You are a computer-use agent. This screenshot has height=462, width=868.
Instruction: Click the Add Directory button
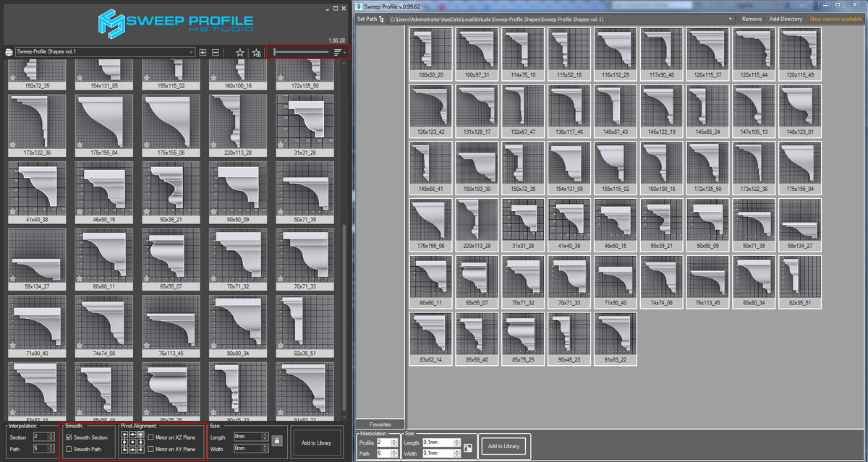click(x=786, y=19)
